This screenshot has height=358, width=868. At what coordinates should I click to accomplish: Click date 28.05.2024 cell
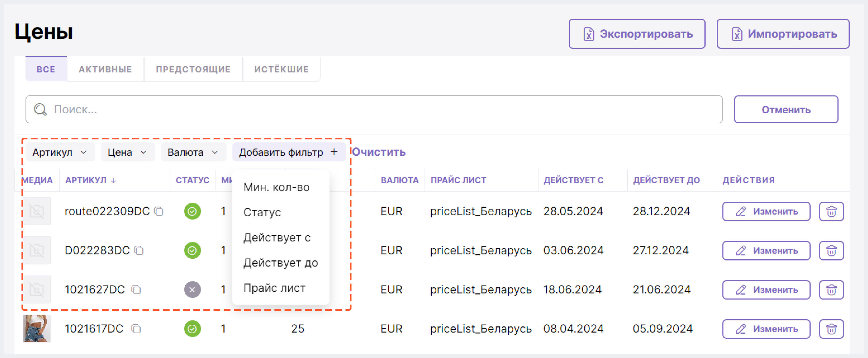(573, 211)
